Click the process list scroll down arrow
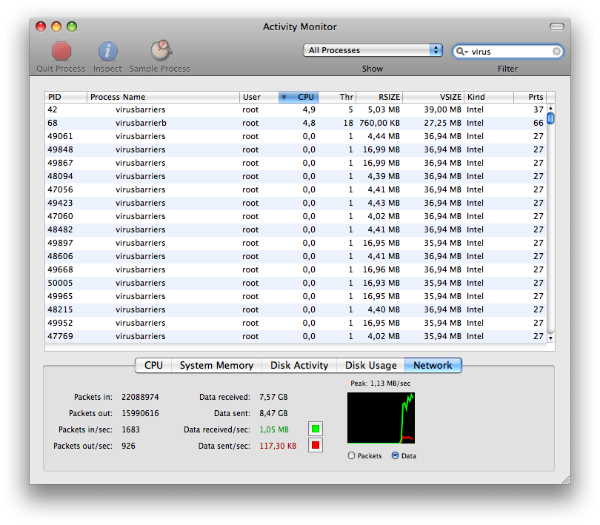600x525 pixels. (x=551, y=338)
